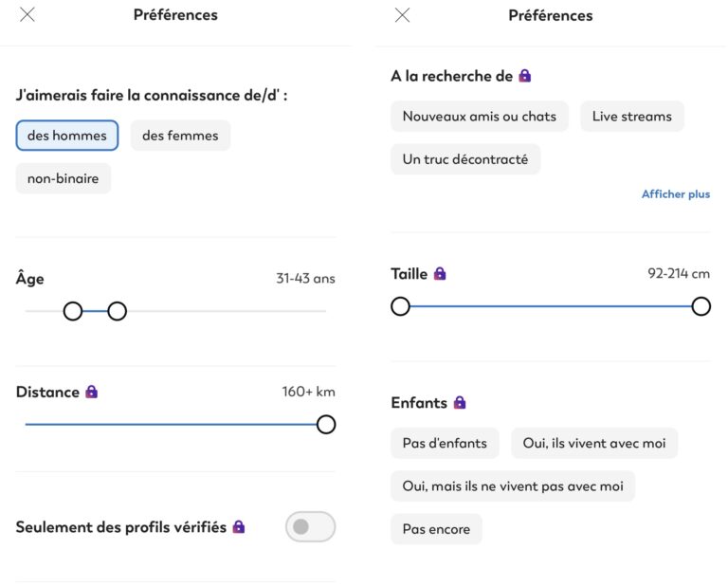Choose the 'non-binaire' option
Viewport: 728px width, 586px height.
pyautogui.click(x=64, y=178)
